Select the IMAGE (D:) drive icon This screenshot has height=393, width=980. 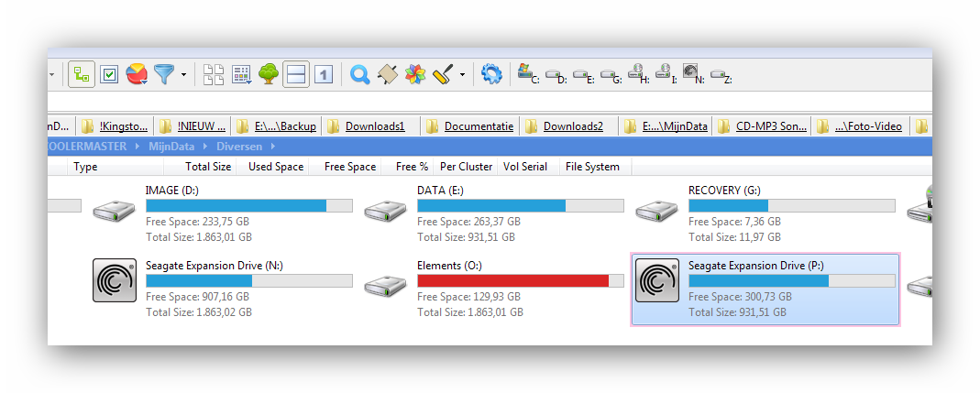coord(114,212)
